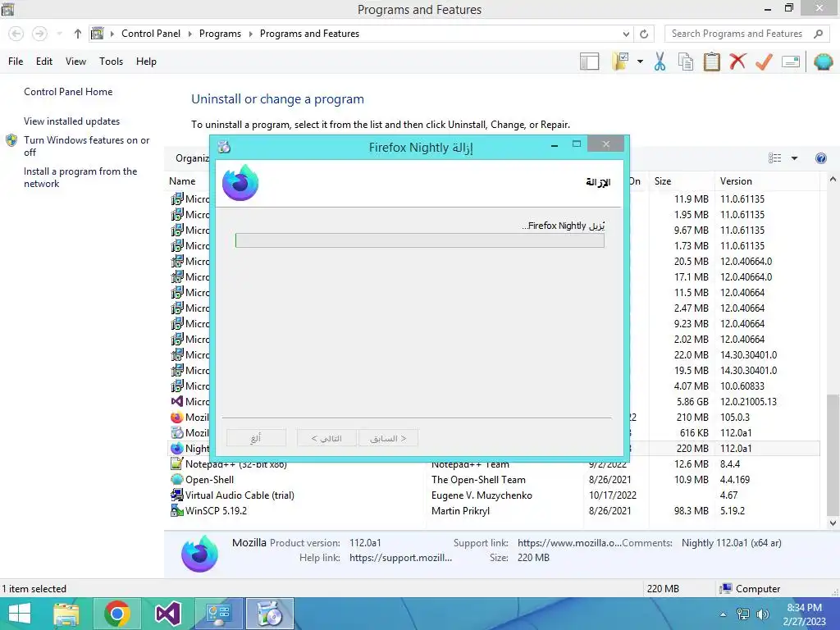This screenshot has height=630, width=840.
Task: Click the Up one level arrow
Action: pyautogui.click(x=78, y=34)
